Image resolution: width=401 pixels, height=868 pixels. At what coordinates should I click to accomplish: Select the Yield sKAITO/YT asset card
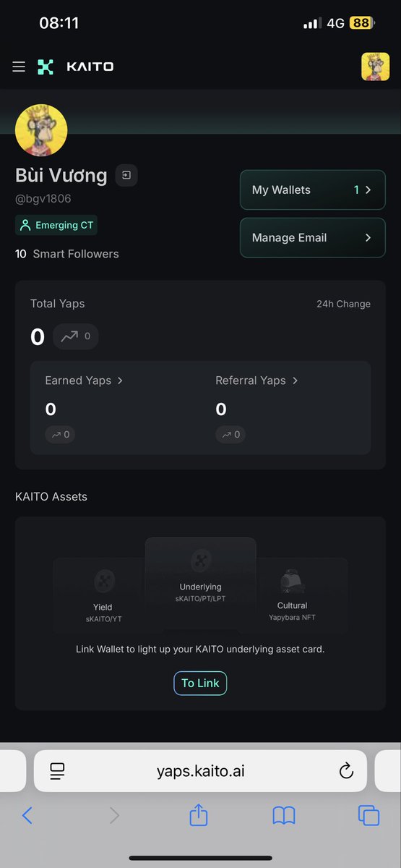(x=103, y=595)
